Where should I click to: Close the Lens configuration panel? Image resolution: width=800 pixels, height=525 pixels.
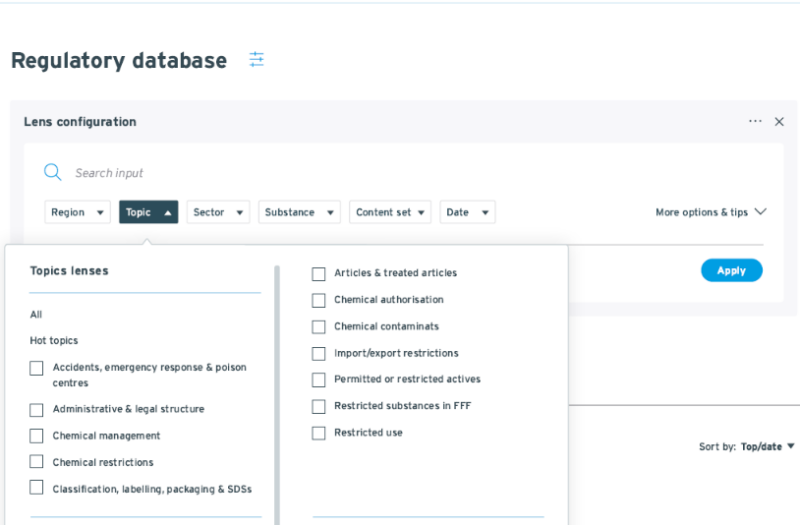(779, 121)
